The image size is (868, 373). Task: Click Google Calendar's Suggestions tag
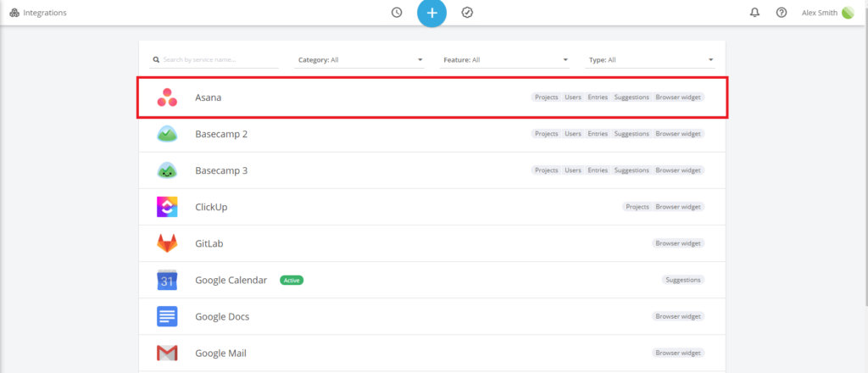[684, 280]
